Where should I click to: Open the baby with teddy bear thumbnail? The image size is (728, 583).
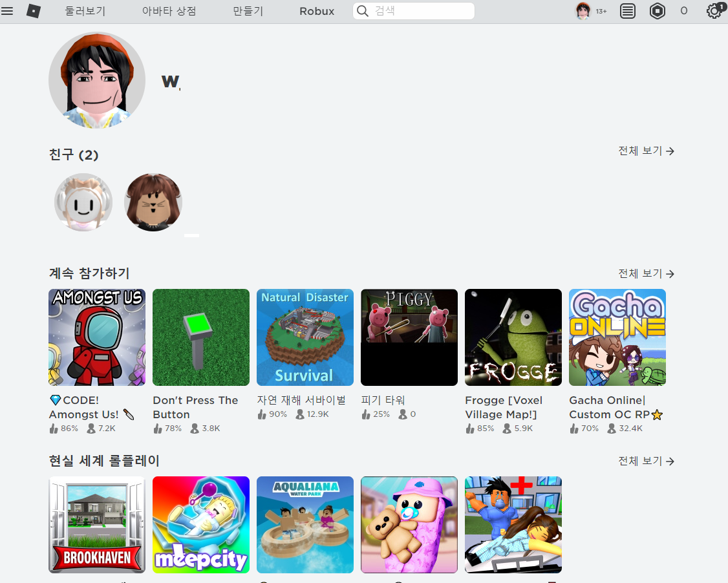pyautogui.click(x=409, y=525)
